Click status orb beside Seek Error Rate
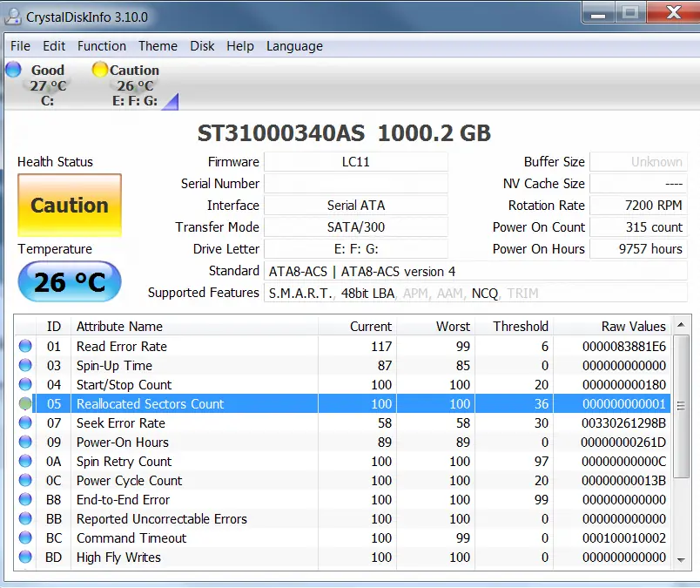This screenshot has height=588, width=700. point(25,423)
